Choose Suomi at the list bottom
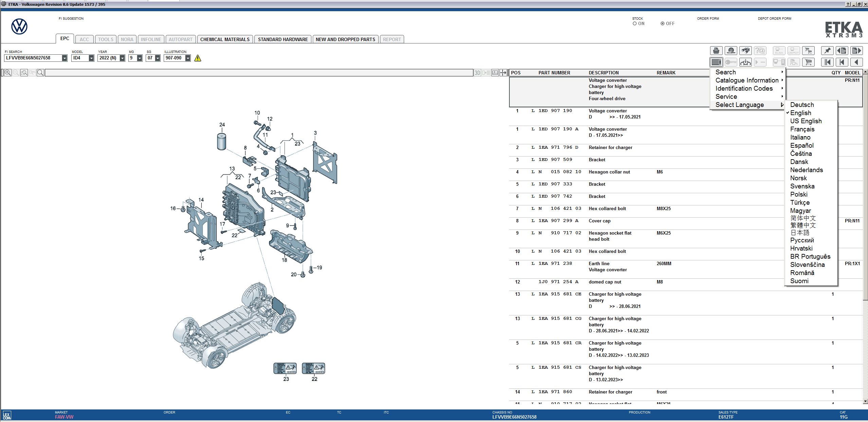The image size is (868, 422). pyautogui.click(x=811, y=281)
